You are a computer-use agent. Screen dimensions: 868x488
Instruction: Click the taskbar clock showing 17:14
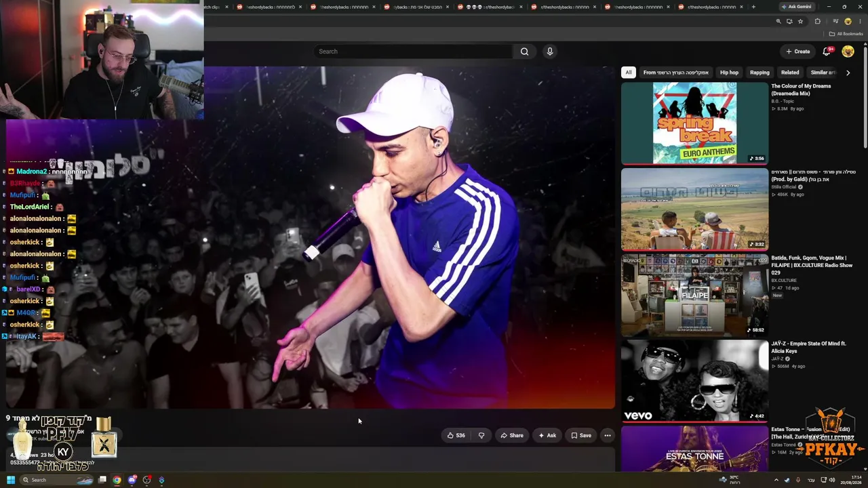852,480
